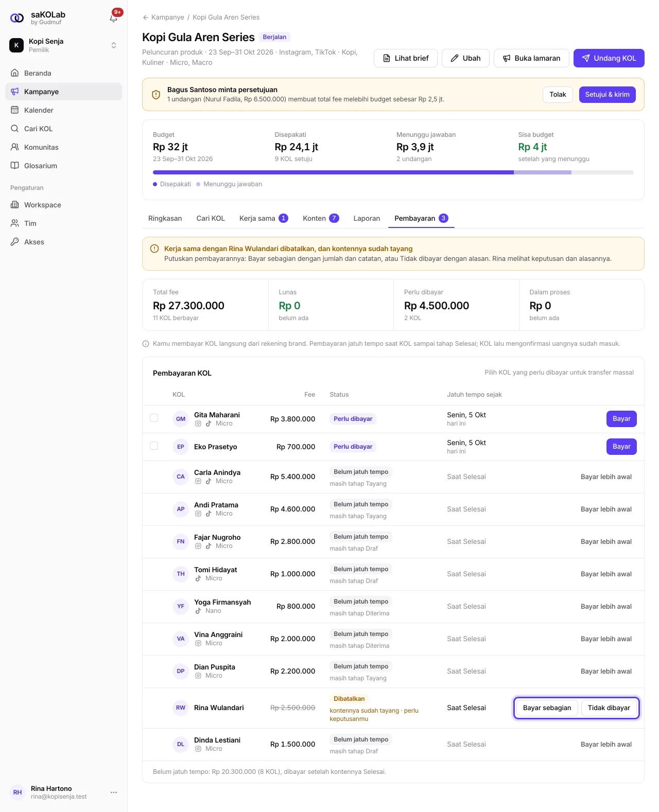Click the saKOLab logo icon
This screenshot has width=659, height=812.
[17, 18]
